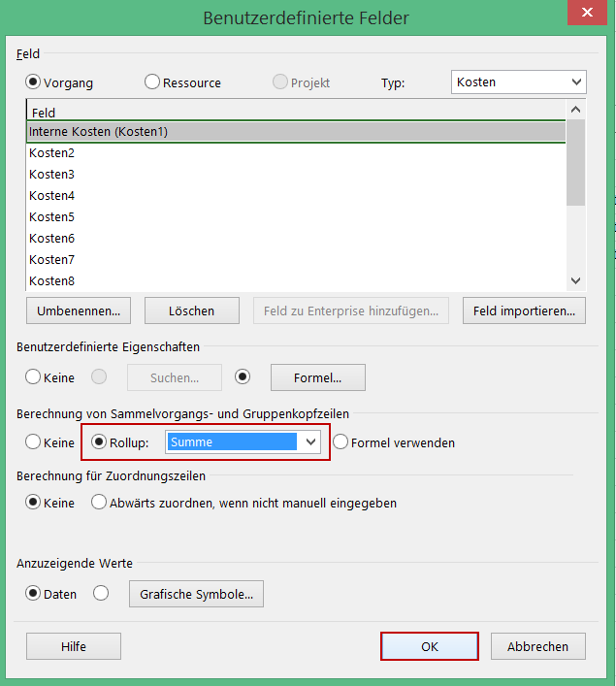Open the Rollup dropdown showing Summe

243,442
